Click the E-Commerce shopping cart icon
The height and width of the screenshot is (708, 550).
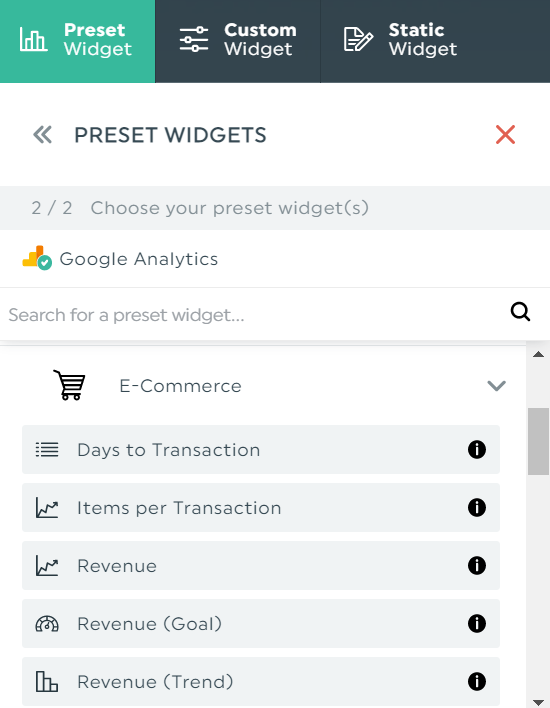70,385
